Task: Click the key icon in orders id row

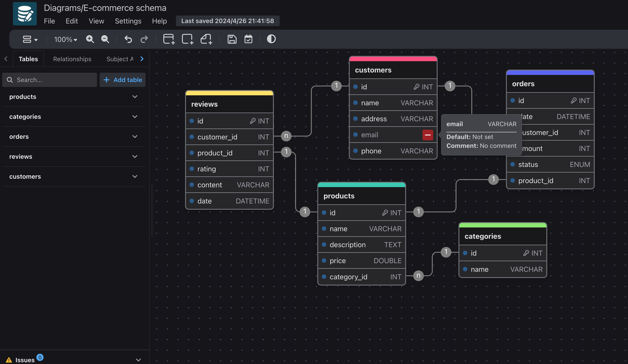Action: (x=574, y=100)
